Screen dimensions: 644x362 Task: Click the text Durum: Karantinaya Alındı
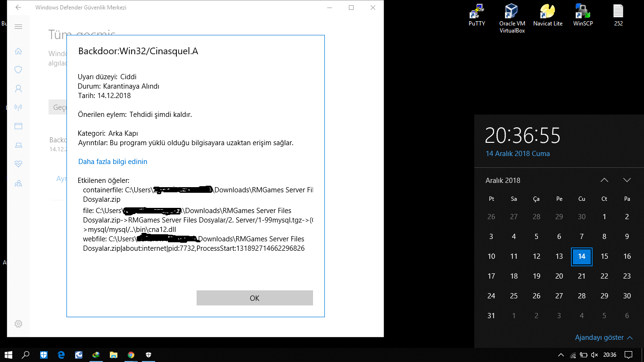tap(119, 86)
